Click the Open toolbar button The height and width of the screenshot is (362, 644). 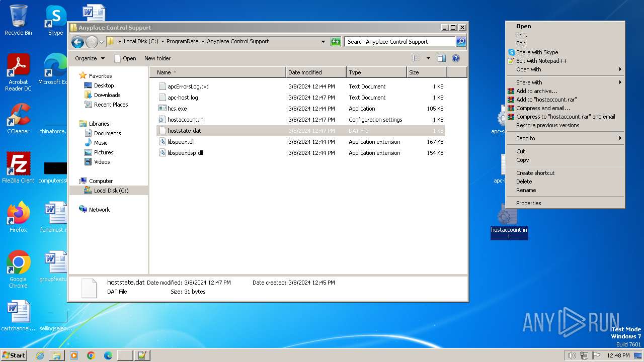pyautogui.click(x=125, y=58)
